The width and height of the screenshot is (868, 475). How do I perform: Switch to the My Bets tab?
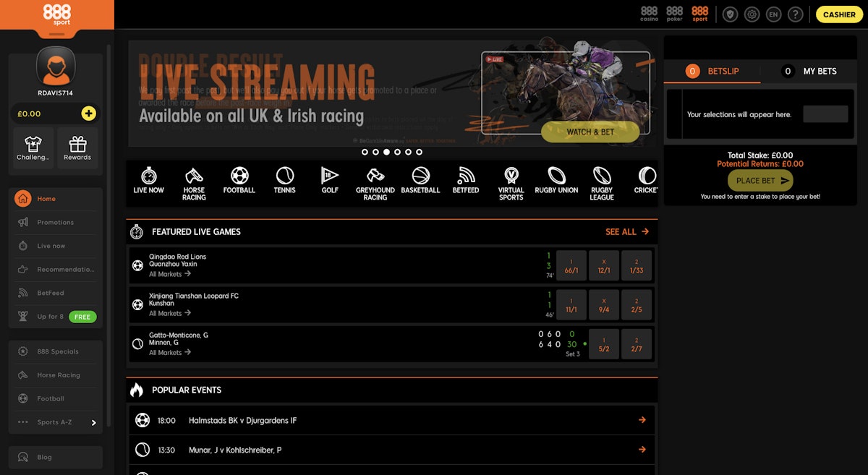coord(809,71)
